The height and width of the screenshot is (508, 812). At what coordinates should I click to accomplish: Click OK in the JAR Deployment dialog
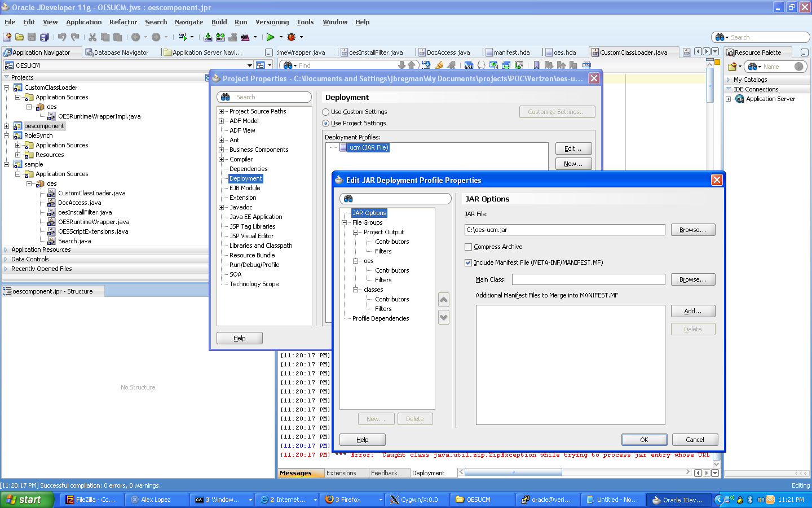(644, 440)
